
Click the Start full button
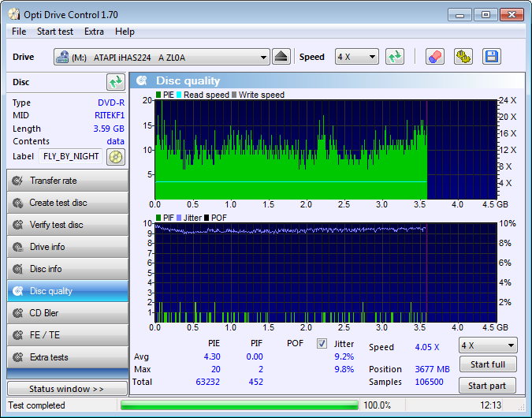pyautogui.click(x=488, y=364)
